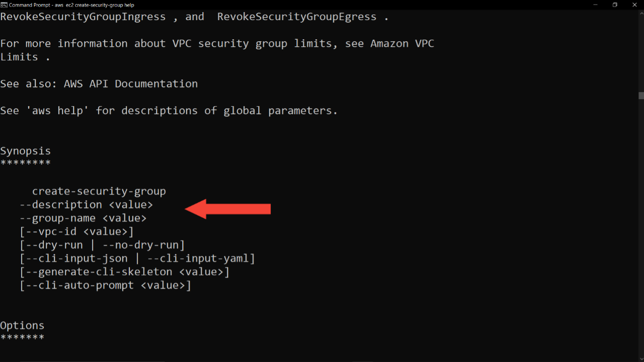Viewport: 644px width, 362px height.
Task: Click the Synopsis section heading
Action: (25, 150)
